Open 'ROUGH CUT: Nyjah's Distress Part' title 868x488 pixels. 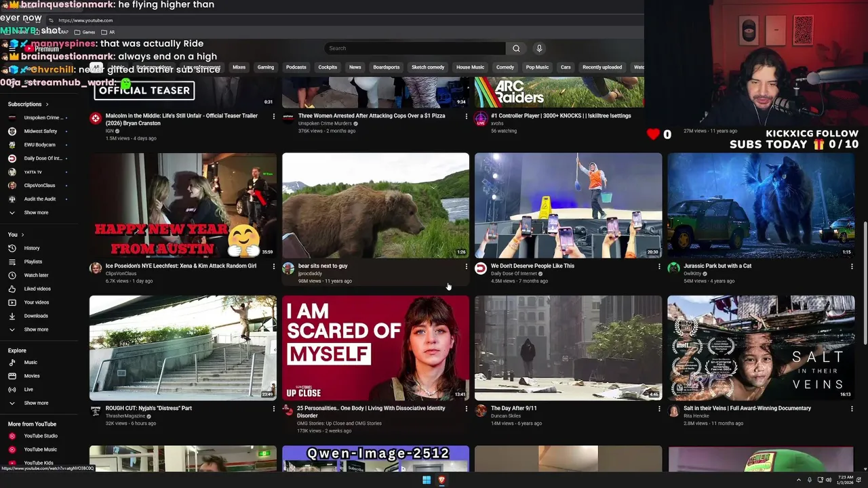[149, 409]
